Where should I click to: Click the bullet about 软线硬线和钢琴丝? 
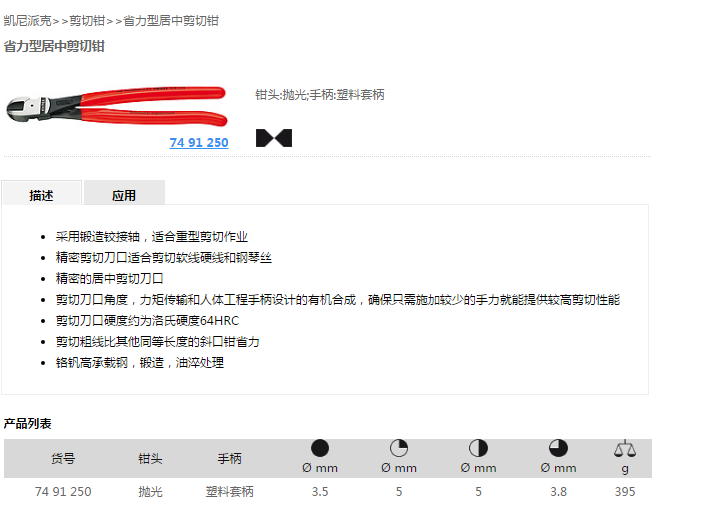[164, 257]
